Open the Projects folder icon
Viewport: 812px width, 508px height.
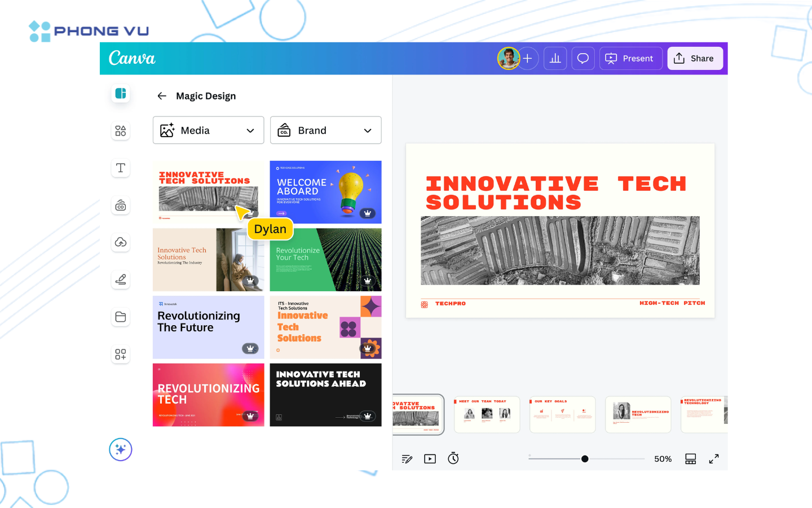[121, 317]
